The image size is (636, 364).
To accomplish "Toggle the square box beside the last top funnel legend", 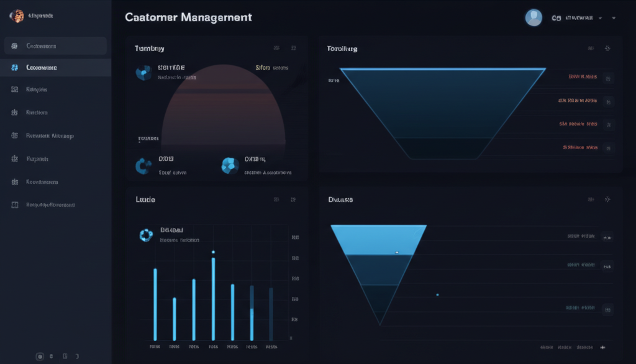I will pos(608,148).
